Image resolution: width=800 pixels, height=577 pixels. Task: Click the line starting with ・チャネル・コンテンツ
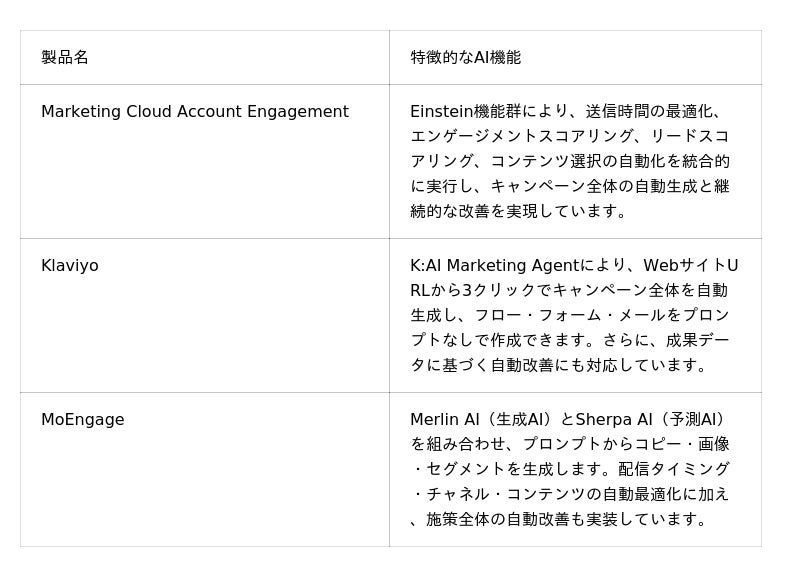[569, 494]
